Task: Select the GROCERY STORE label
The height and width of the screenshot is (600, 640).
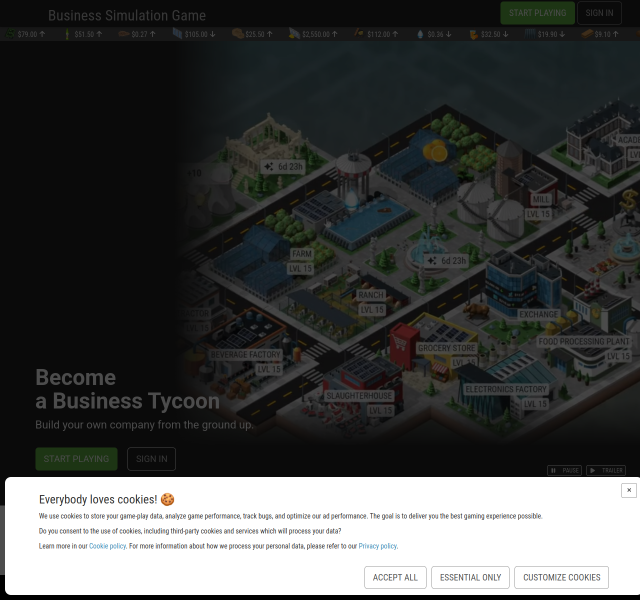Action: click(447, 348)
